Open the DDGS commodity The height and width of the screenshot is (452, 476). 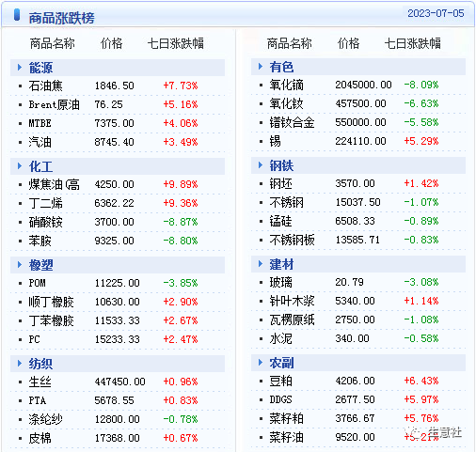pos(280,399)
